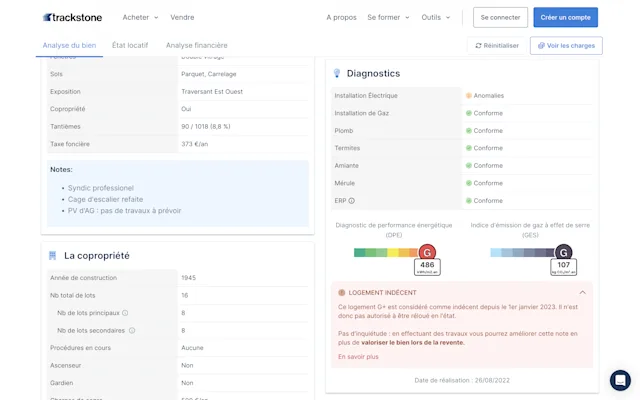This screenshot has height=400, width=640.
Task: Click the dark GES G badge
Action: [563, 253]
